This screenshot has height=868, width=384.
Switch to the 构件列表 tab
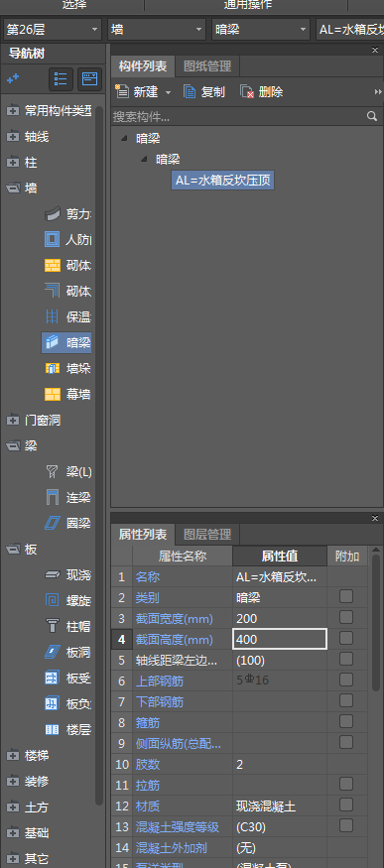tap(143, 66)
